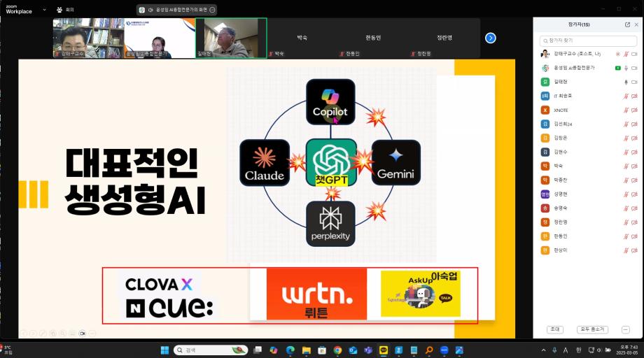Click the AskUp 아숙업 image on slide

pos(421,294)
